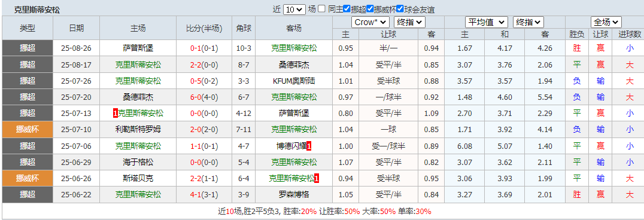The image size is (644, 220).
Task: Select corner count 7-11
Action: coord(244,130)
